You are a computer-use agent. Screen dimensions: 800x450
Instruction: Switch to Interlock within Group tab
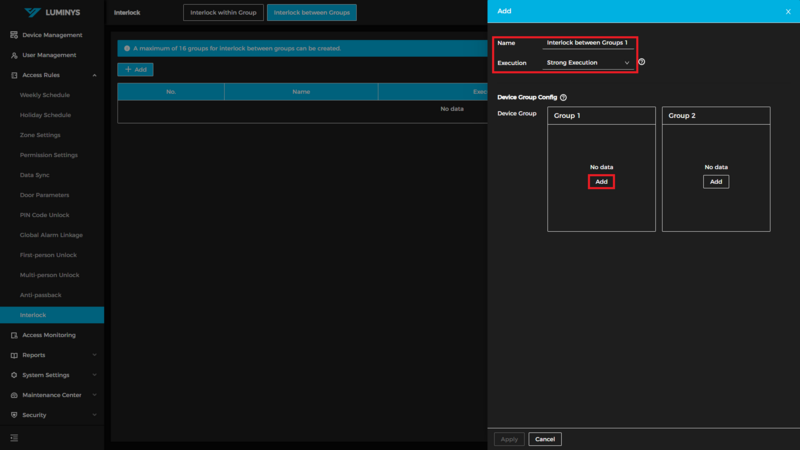pyautogui.click(x=223, y=13)
